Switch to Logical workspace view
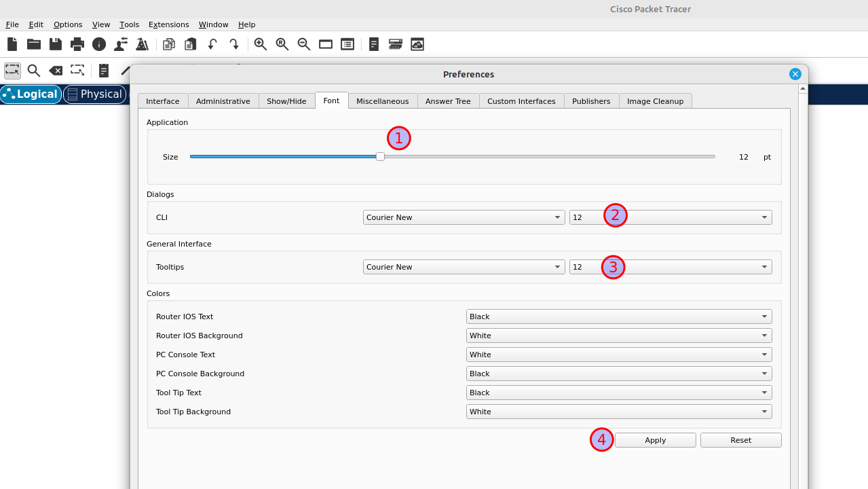 [31, 94]
